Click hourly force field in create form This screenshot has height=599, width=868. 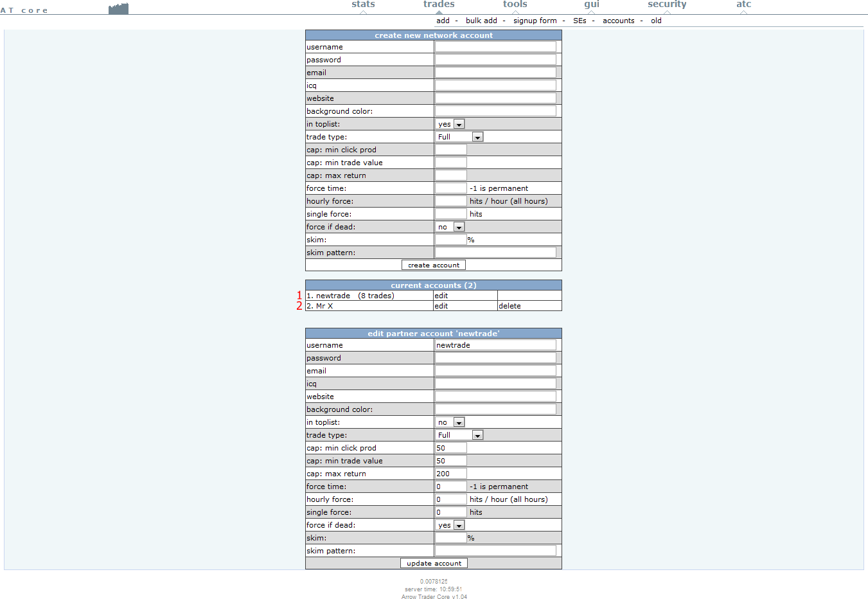tap(451, 201)
